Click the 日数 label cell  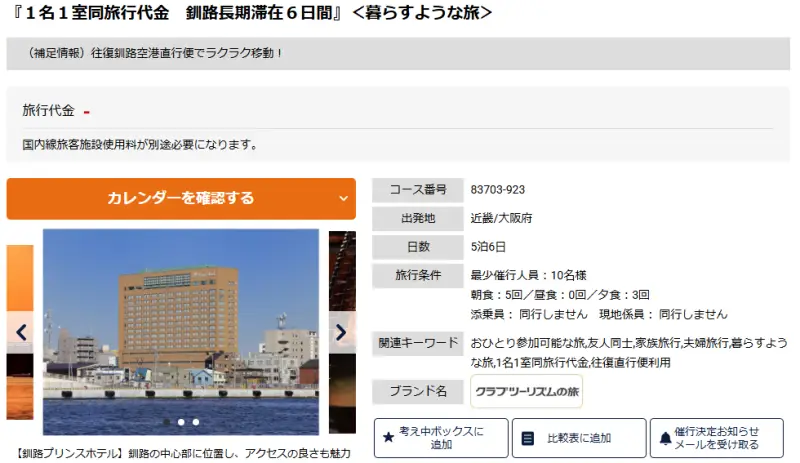(x=418, y=247)
